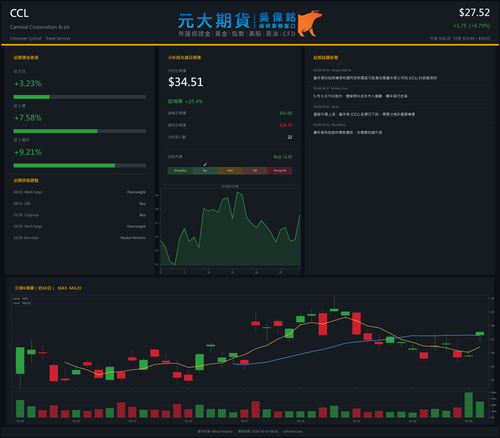Select the UBS Buy rating row

pos(80,204)
